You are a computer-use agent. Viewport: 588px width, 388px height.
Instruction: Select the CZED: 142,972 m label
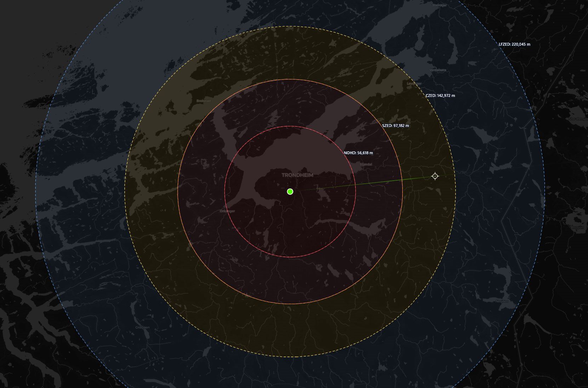click(440, 95)
